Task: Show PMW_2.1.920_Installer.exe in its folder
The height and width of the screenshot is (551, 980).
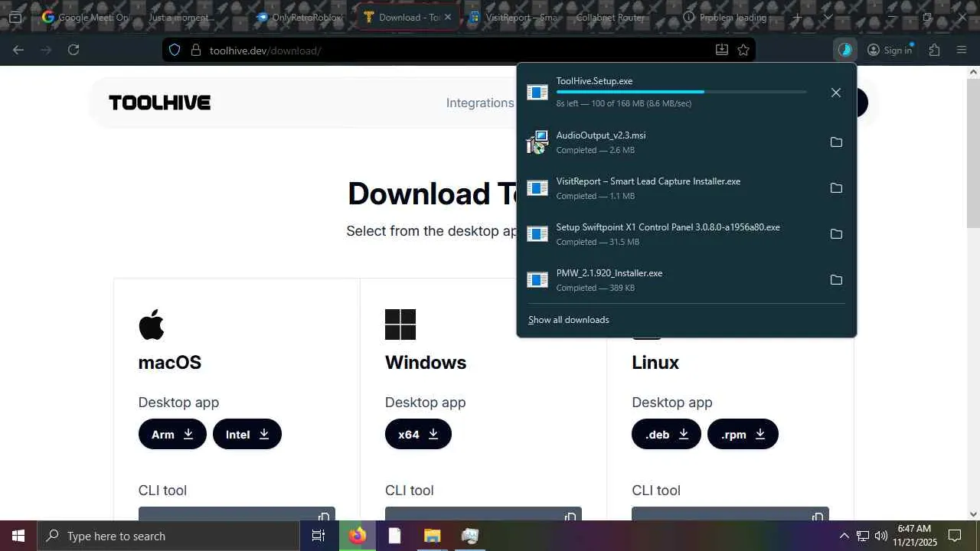Action: 836,280
